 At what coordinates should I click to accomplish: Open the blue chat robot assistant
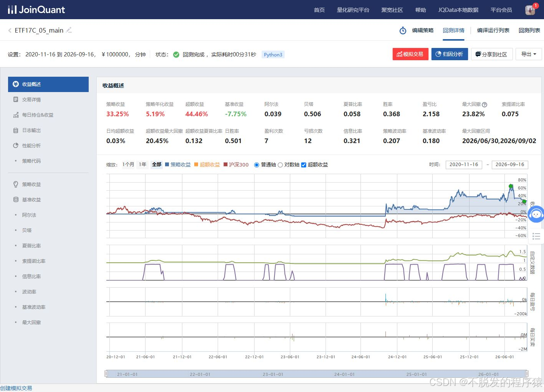click(536, 214)
